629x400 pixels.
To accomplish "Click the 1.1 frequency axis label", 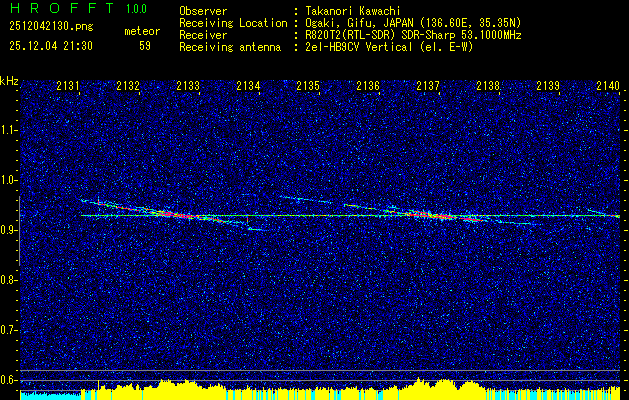I will [x=8, y=130].
